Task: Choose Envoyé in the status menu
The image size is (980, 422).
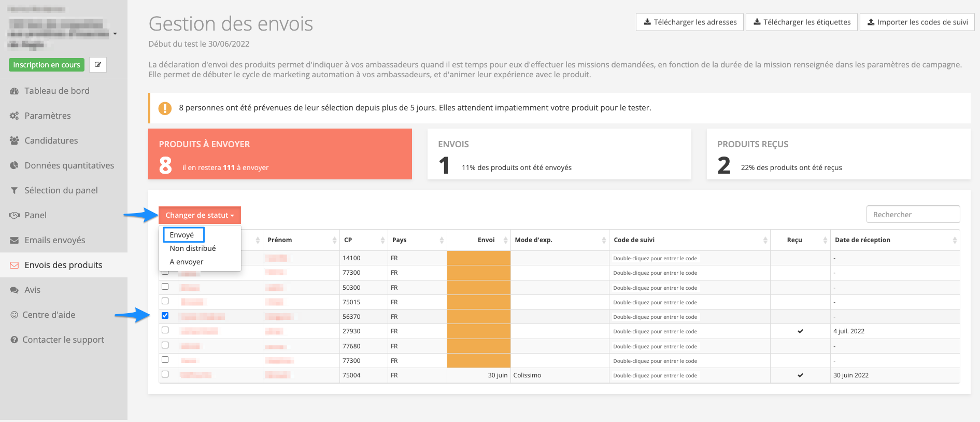Action: click(182, 235)
